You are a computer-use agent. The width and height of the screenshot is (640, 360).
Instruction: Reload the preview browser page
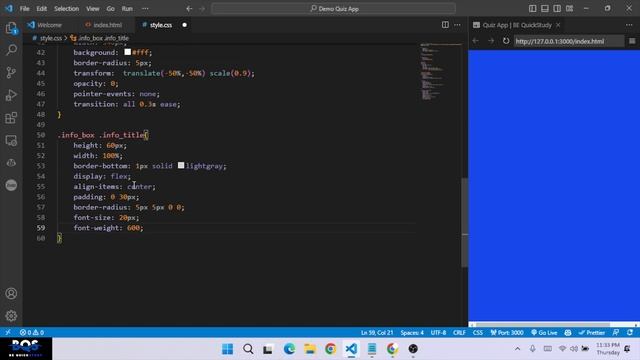tap(506, 41)
